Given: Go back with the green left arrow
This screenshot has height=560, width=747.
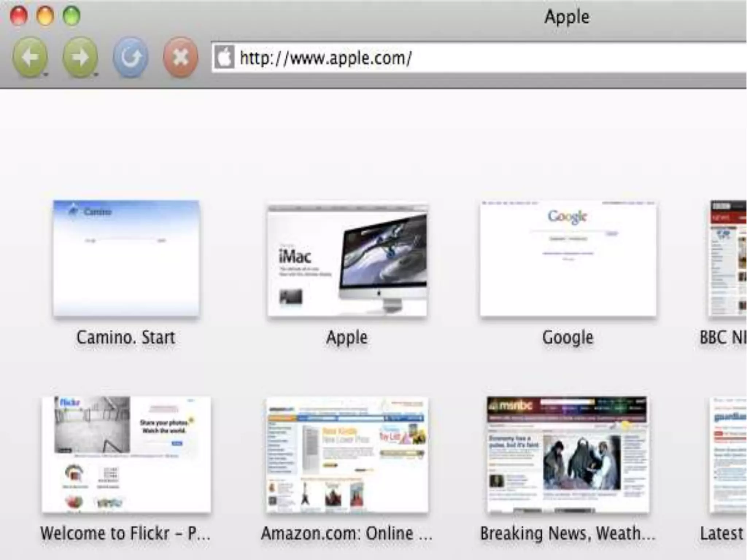Looking at the screenshot, I should point(30,57).
